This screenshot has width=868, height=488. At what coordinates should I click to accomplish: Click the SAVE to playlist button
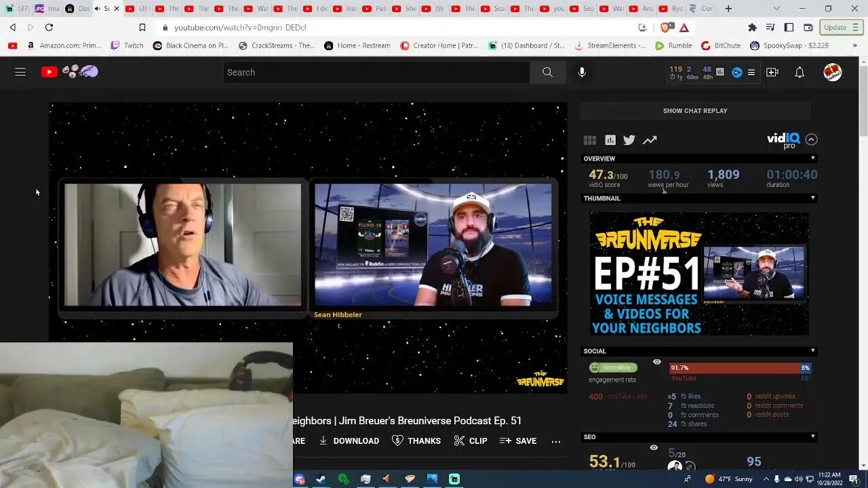[518, 441]
